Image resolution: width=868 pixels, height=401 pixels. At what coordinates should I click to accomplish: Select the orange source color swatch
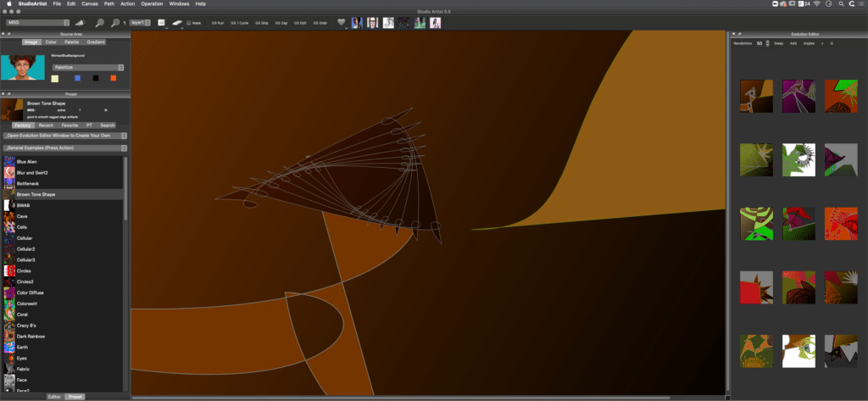pyautogui.click(x=113, y=78)
